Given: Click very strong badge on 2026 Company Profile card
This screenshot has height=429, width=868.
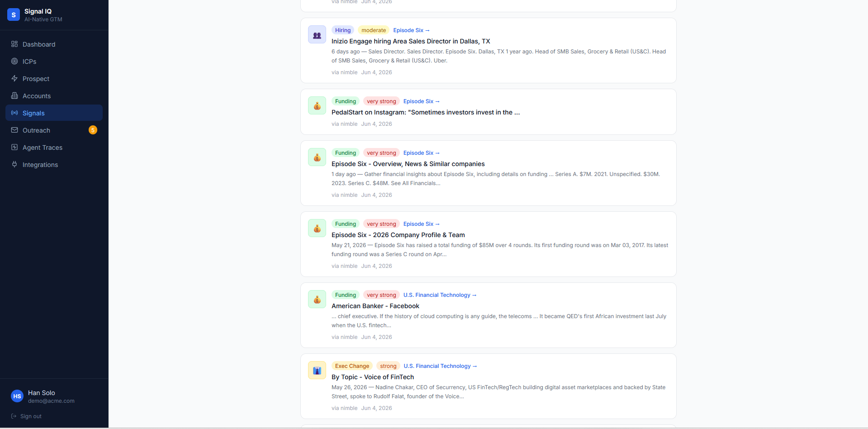Looking at the screenshot, I should point(381,224).
